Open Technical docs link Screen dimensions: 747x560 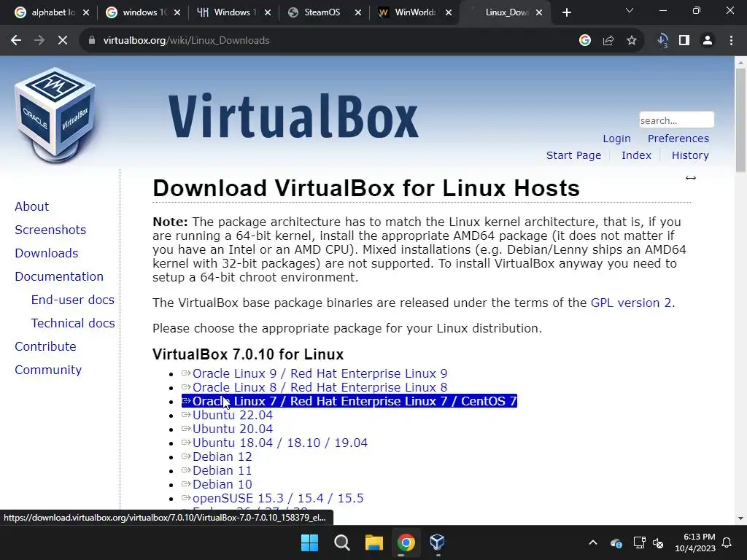click(x=73, y=323)
